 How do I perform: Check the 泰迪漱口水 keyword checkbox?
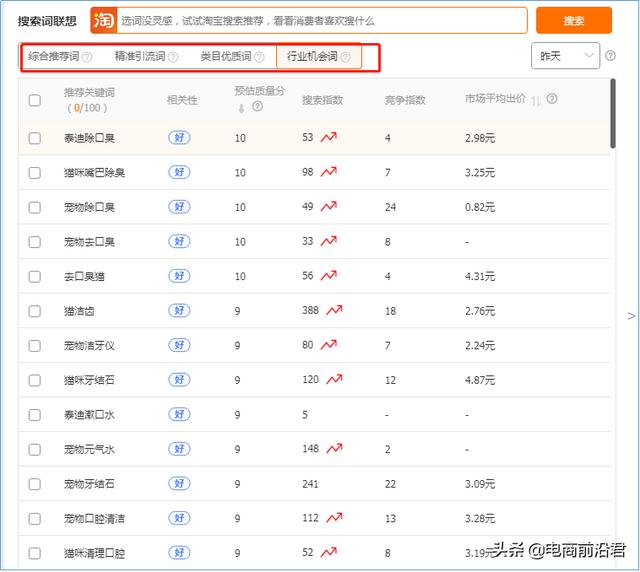pos(35,415)
